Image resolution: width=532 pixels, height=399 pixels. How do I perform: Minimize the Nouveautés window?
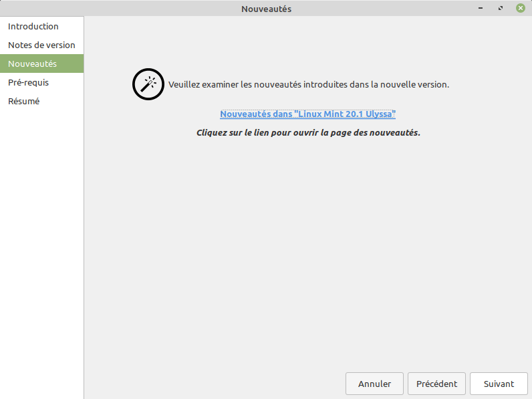tap(480, 9)
